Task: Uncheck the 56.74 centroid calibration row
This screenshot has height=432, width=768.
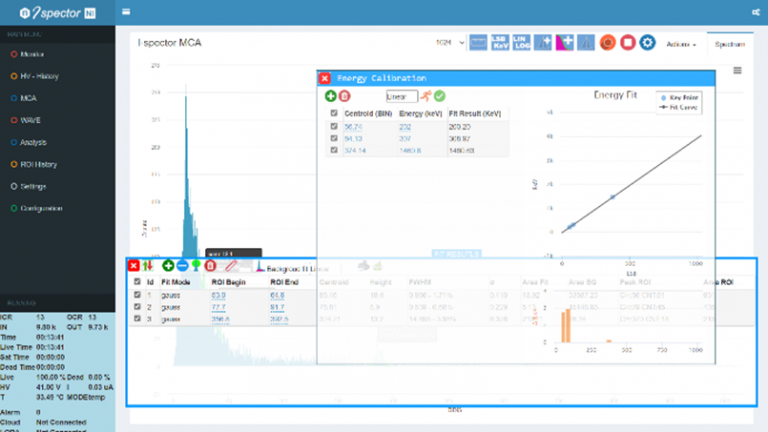Action: pos(334,127)
